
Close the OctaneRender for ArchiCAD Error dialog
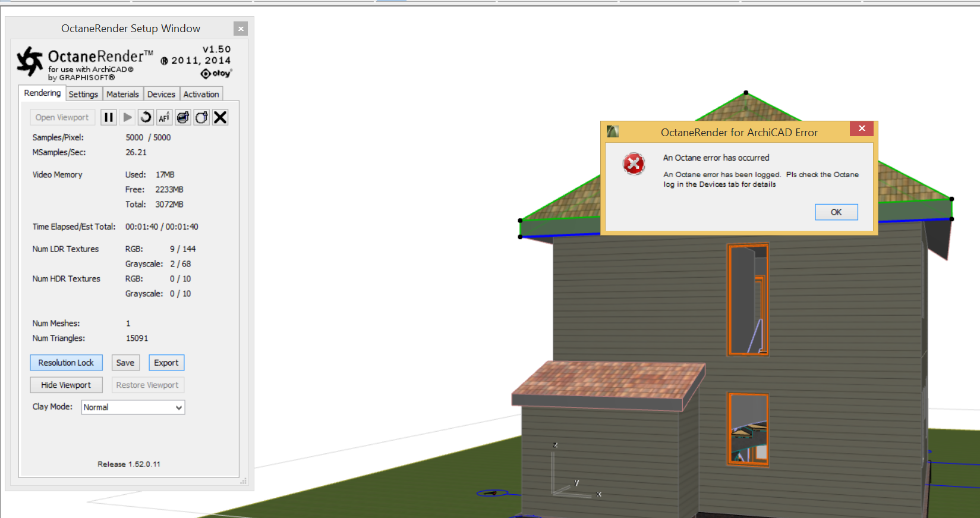pyautogui.click(x=862, y=128)
